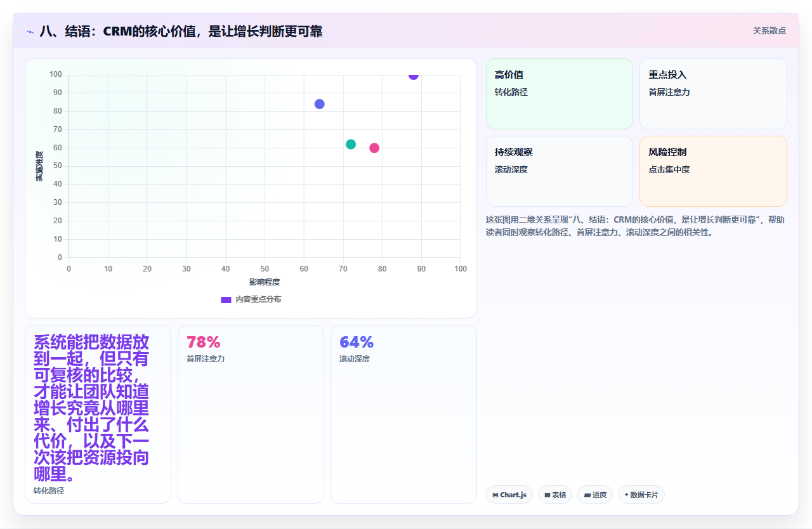
Task: Click the page title 八、结语 heading
Action: point(181,31)
